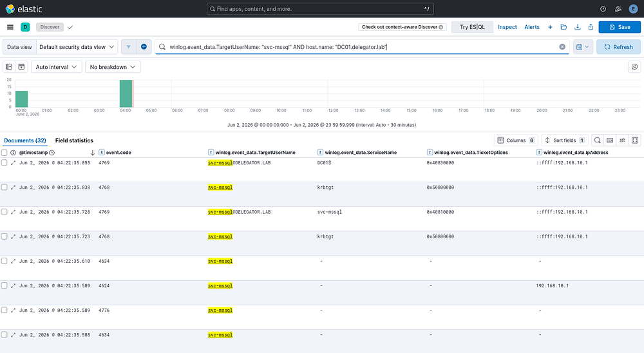This screenshot has width=644, height=353.
Task: Expand document row 04:22:35.728
Action: click(x=13, y=212)
